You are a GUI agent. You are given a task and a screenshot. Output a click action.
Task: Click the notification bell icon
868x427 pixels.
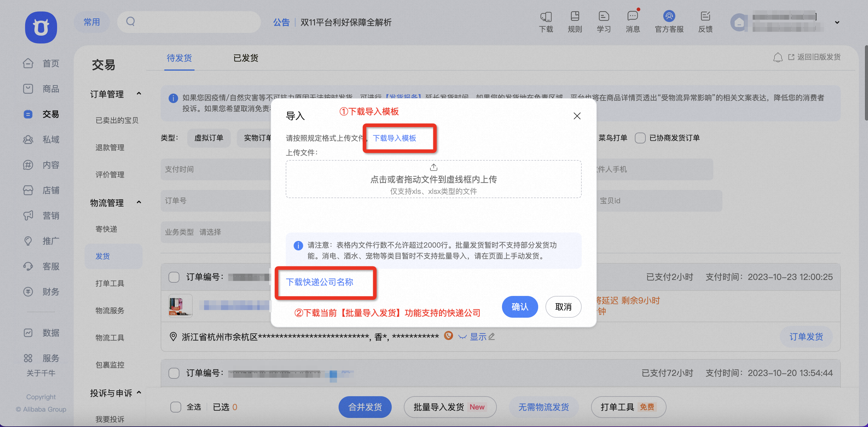click(778, 57)
